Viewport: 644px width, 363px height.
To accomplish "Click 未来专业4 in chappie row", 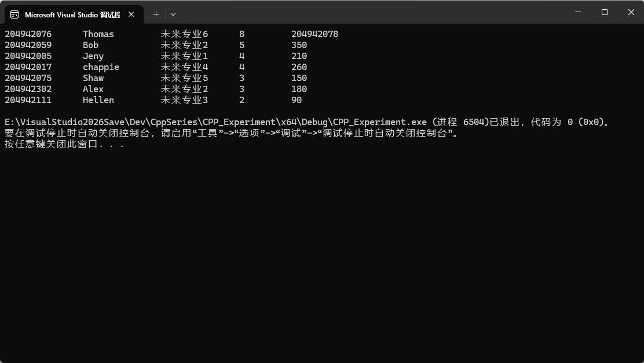I will 184,67.
